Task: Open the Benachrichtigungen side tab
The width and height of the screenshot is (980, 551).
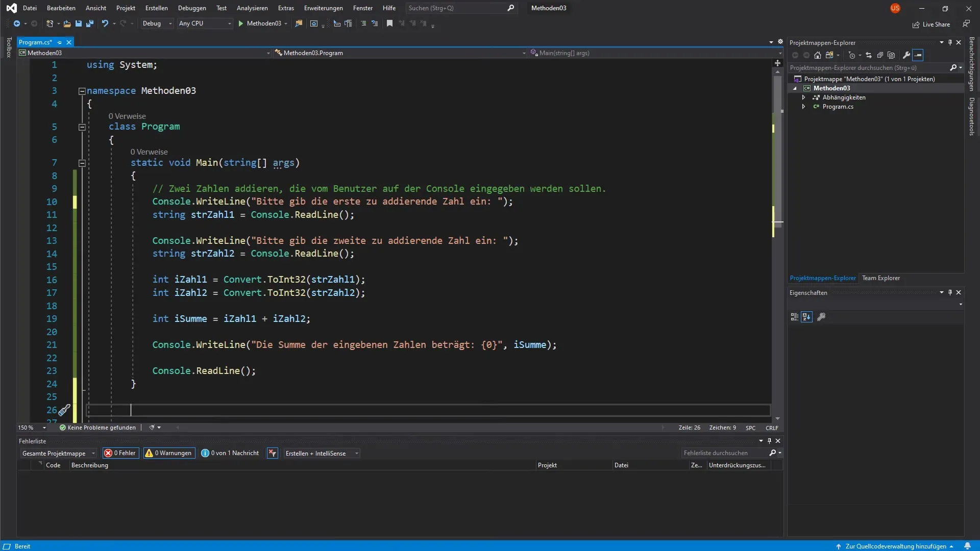Action: 971,64
